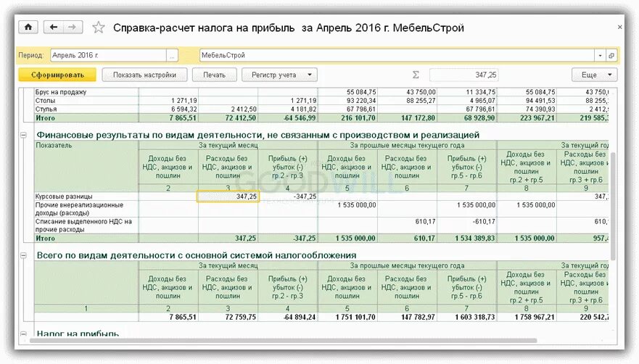The height and width of the screenshot is (364, 639).
Task: Open the organization dropdown arrow
Action: click(600, 55)
